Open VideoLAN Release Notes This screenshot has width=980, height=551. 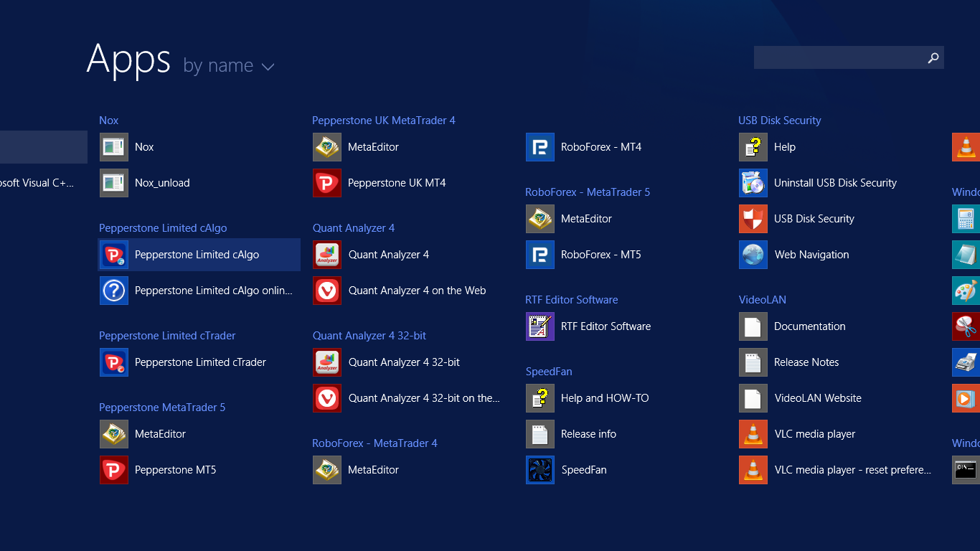click(838, 362)
